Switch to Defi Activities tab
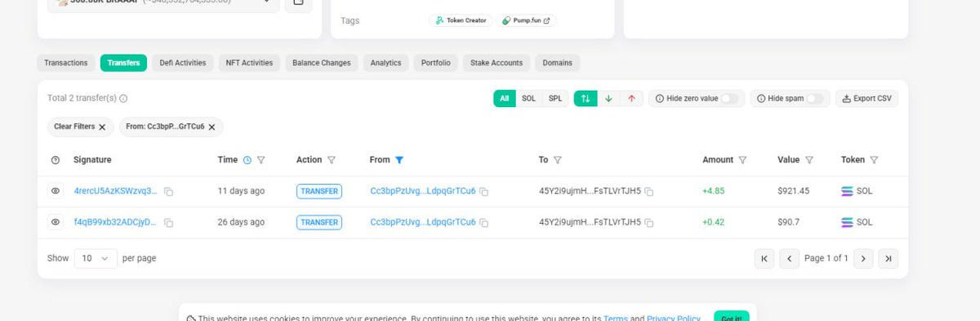Viewport: 980px width, 321px height. (183, 63)
